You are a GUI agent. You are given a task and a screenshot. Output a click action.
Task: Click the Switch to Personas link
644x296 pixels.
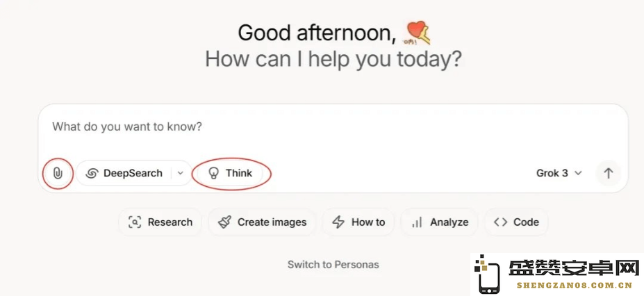click(x=333, y=265)
